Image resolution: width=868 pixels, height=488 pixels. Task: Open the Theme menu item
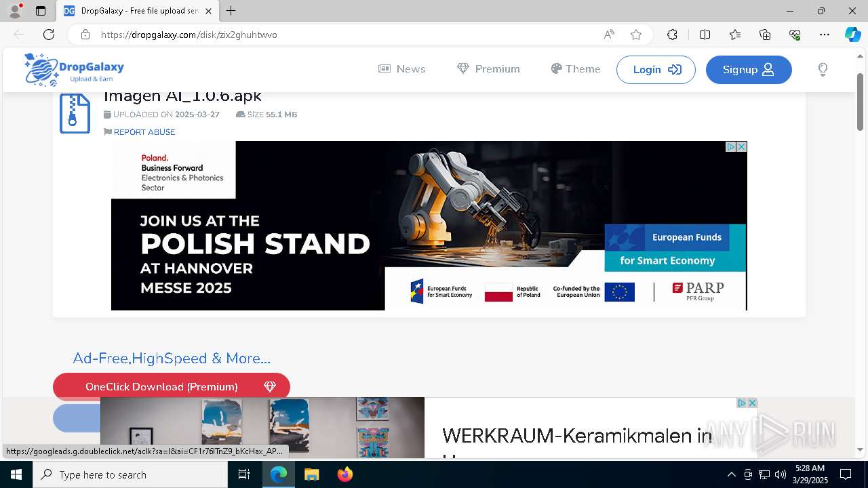[576, 69]
